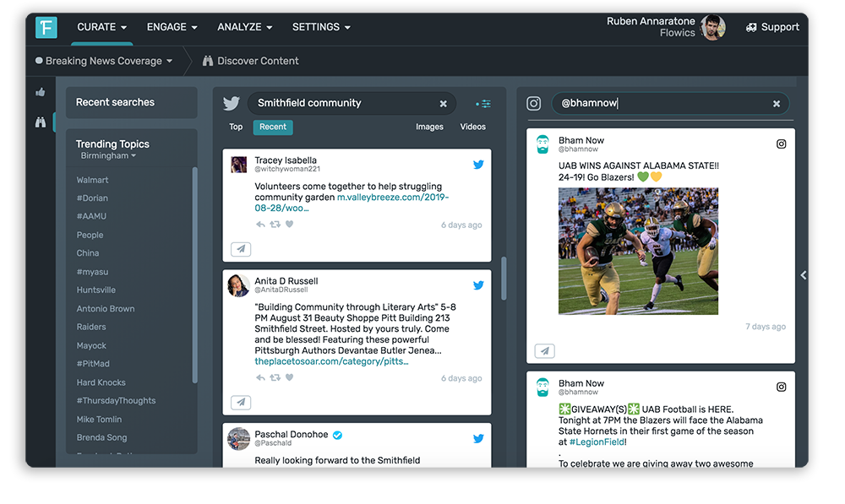Click the Twitter column scrollbar
The height and width of the screenshot is (504, 845).
(x=504, y=278)
